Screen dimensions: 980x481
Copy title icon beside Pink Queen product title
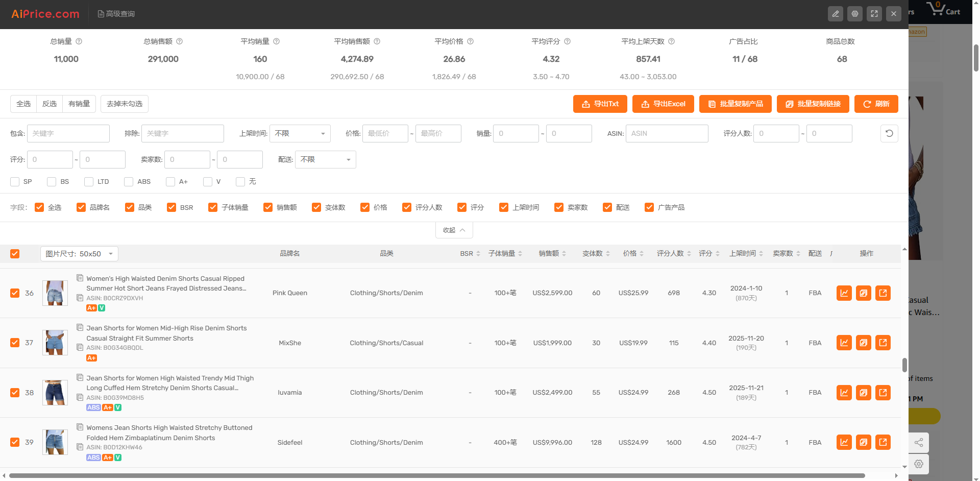point(80,278)
